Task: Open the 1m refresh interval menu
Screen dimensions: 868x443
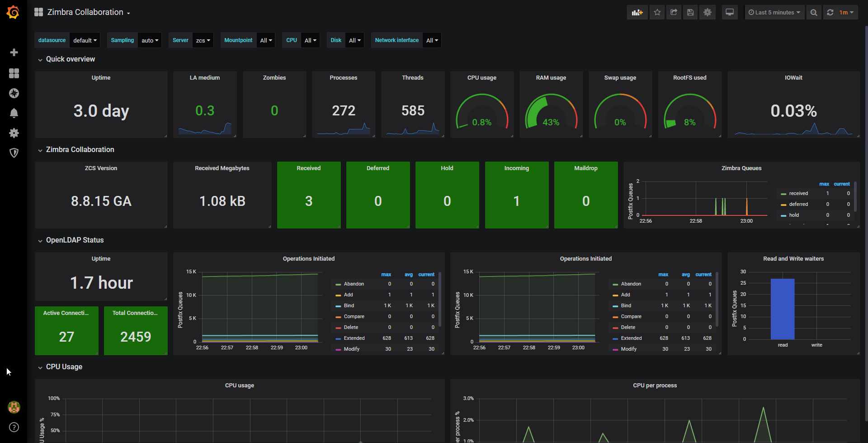Action: click(846, 13)
